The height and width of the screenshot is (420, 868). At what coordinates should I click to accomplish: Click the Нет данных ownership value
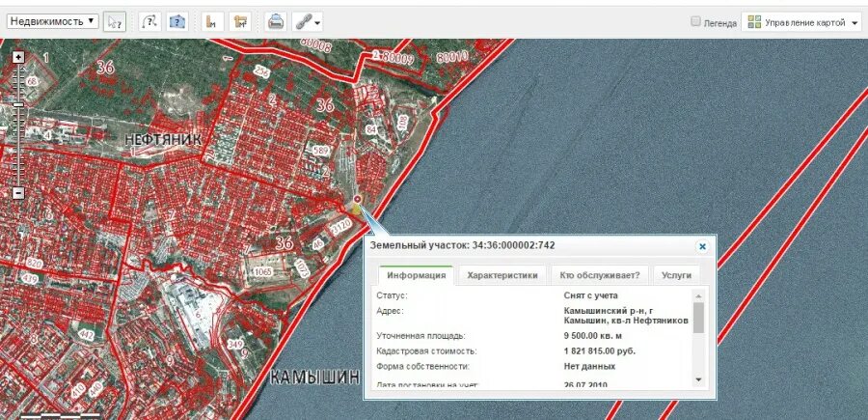tap(589, 367)
